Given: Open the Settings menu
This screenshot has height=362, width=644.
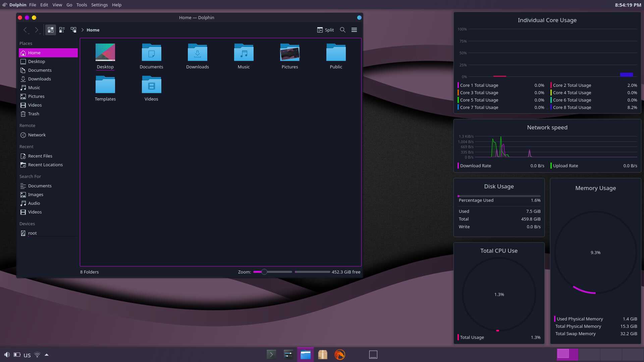Looking at the screenshot, I should point(99,5).
